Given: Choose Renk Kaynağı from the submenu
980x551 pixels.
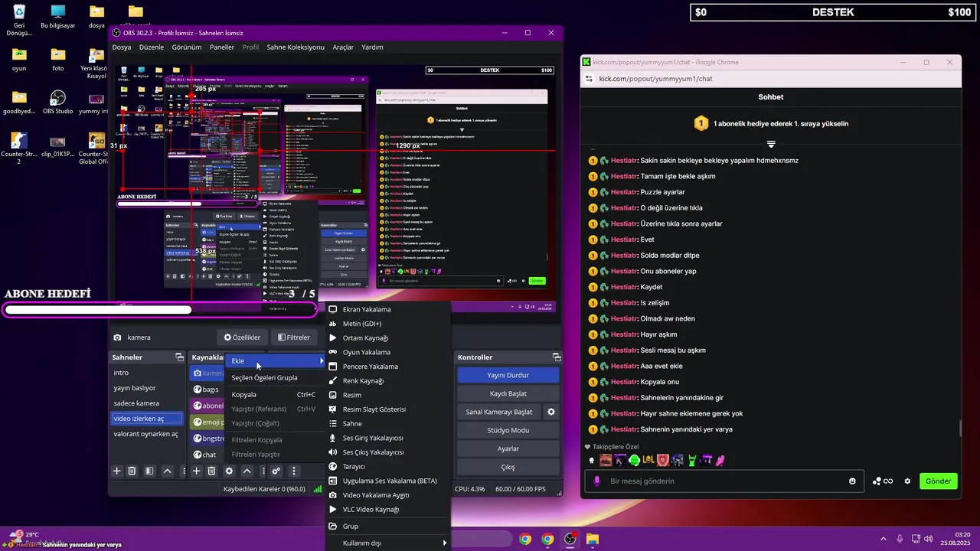Looking at the screenshot, I should coord(388,381).
